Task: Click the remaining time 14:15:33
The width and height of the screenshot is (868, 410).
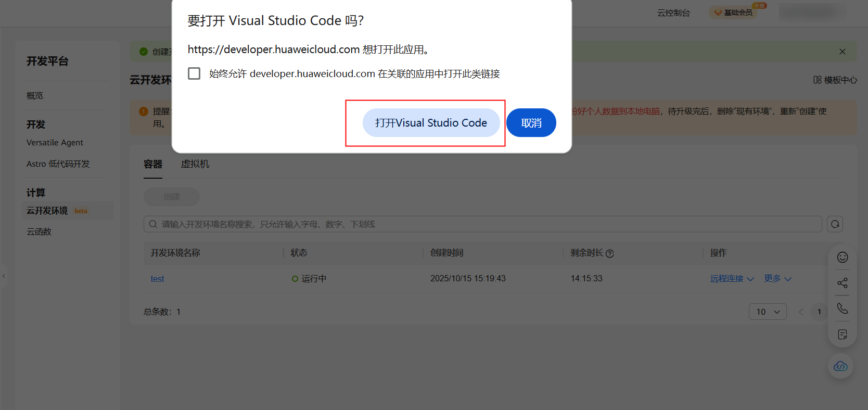Action: (x=586, y=279)
